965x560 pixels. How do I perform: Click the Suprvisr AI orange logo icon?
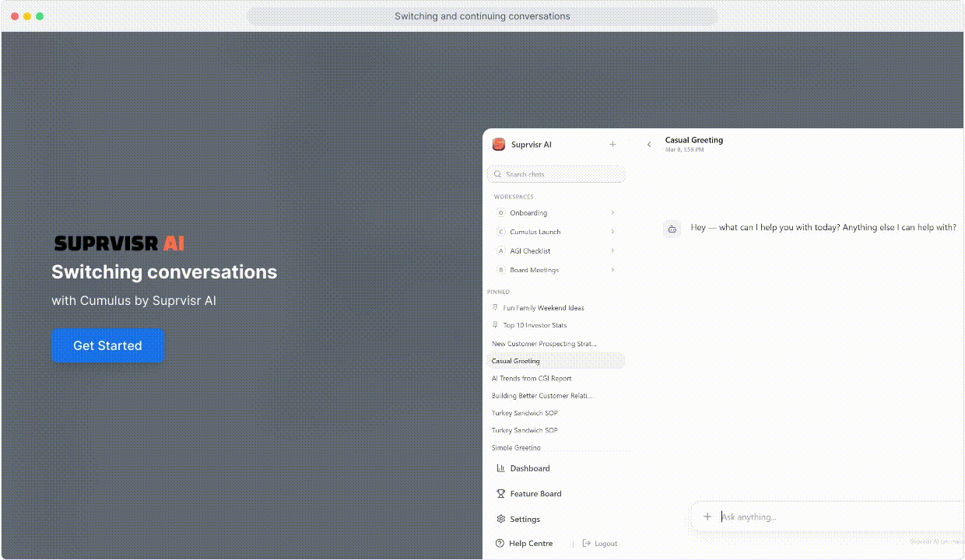(x=499, y=145)
